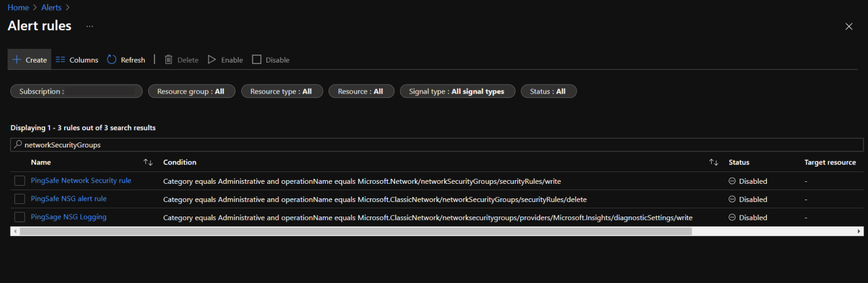The height and width of the screenshot is (283, 868).
Task: Sort by Condition column arrows
Action: [713, 163]
